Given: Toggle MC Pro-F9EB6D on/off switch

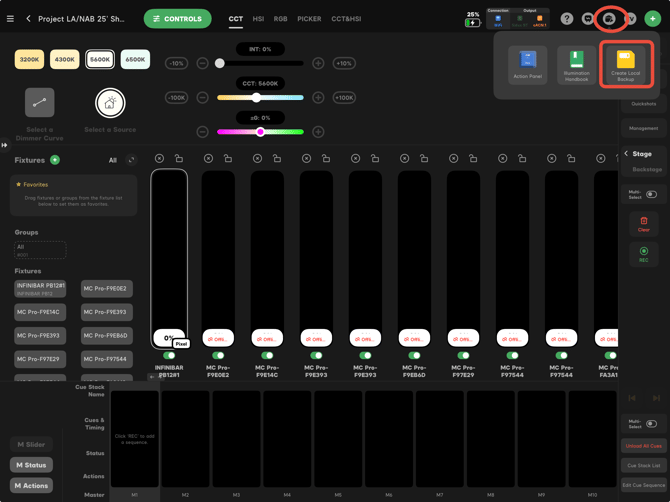Looking at the screenshot, I should click(x=414, y=355).
